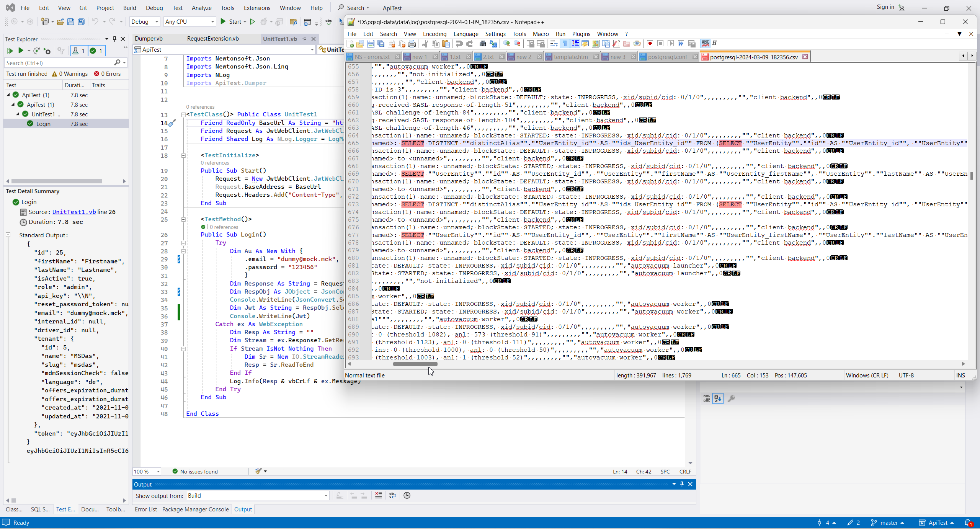Screen dimensions: 980x529
Task: Toggle Notepad++ spell check ABC button
Action: pyautogui.click(x=705, y=43)
